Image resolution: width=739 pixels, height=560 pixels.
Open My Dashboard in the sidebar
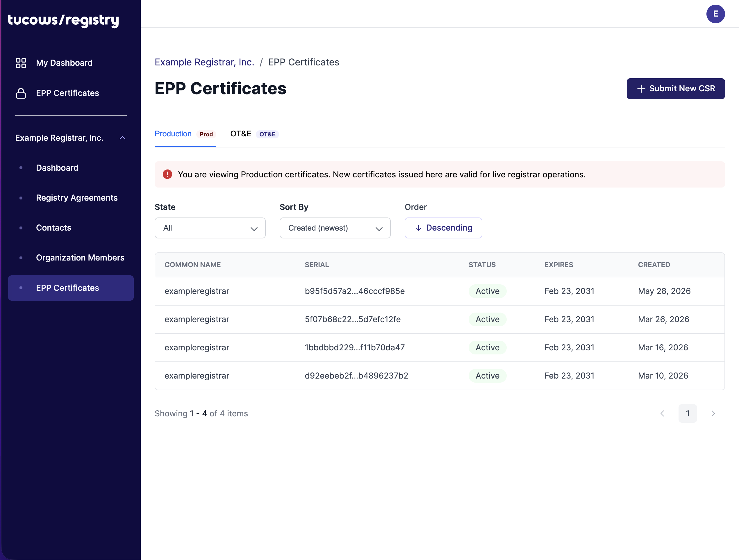(x=64, y=63)
